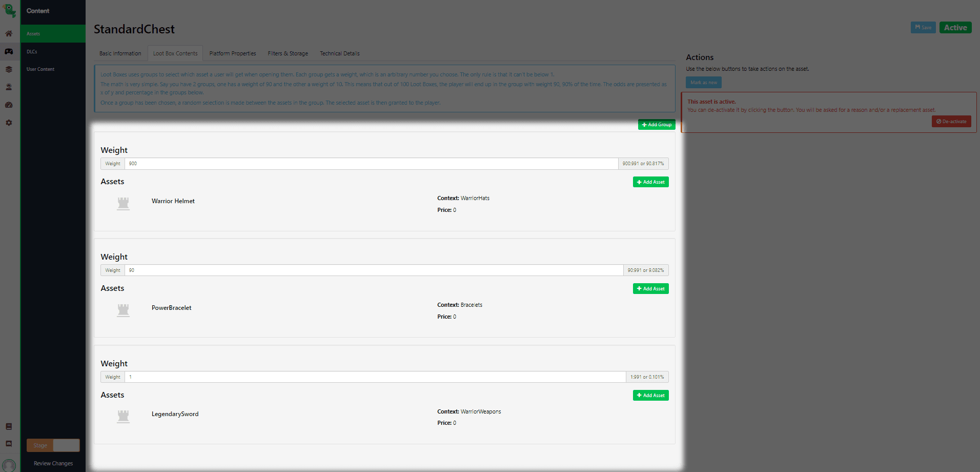The height and width of the screenshot is (472, 980).
Task: Click the Warrior Helmet asset thumbnail icon
Action: click(x=123, y=204)
